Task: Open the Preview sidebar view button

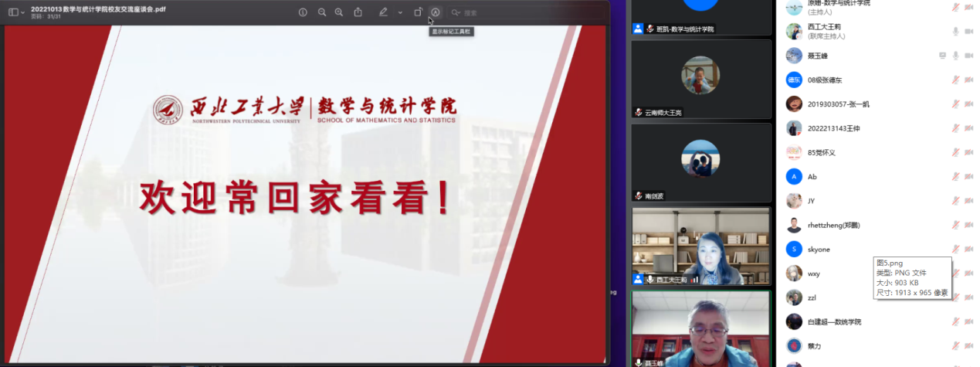Action: click(13, 12)
